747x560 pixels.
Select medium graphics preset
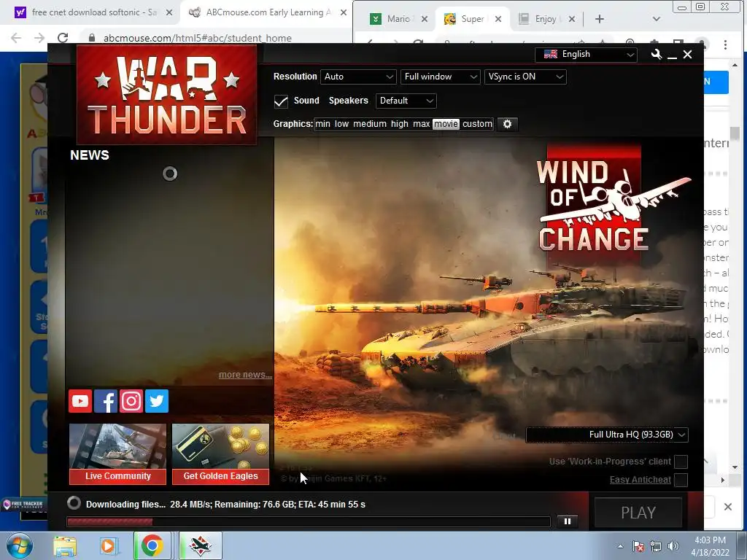370,124
